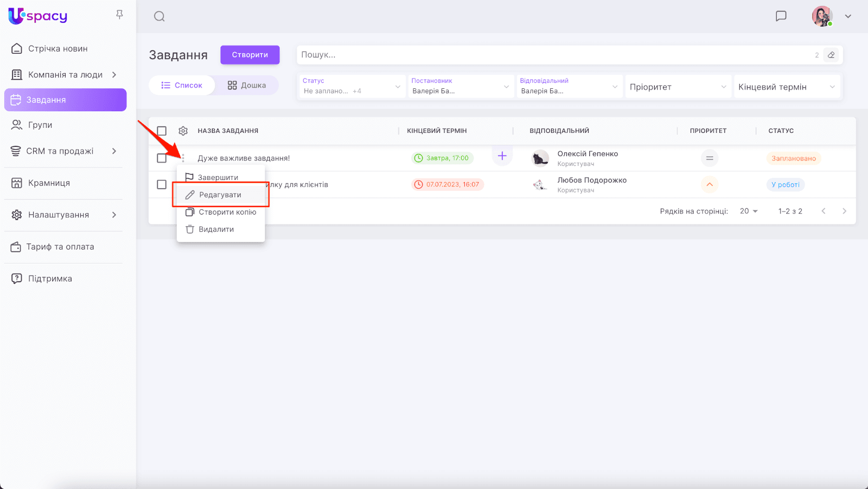The height and width of the screenshot is (489, 868).
Task: Open table column settings gear icon
Action: tap(183, 131)
